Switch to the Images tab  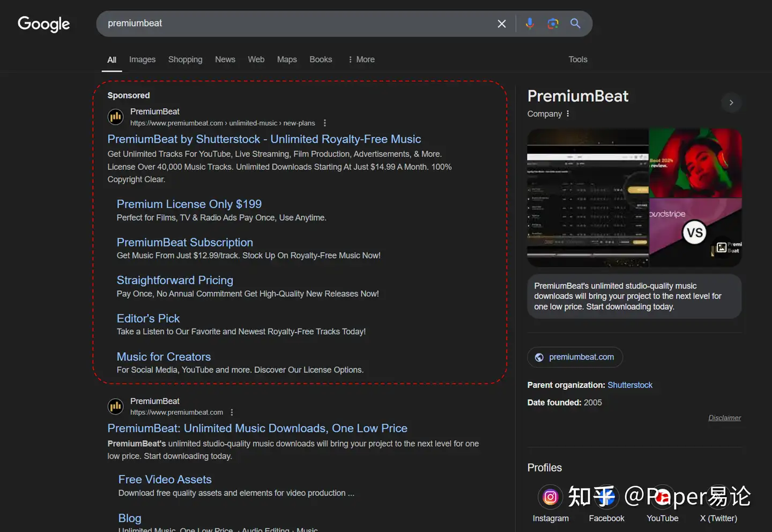coord(142,59)
